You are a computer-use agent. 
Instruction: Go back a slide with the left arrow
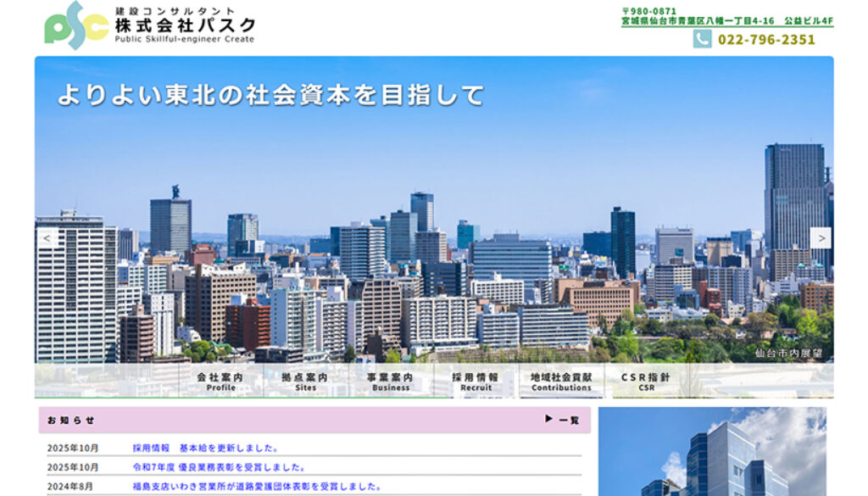click(47, 239)
